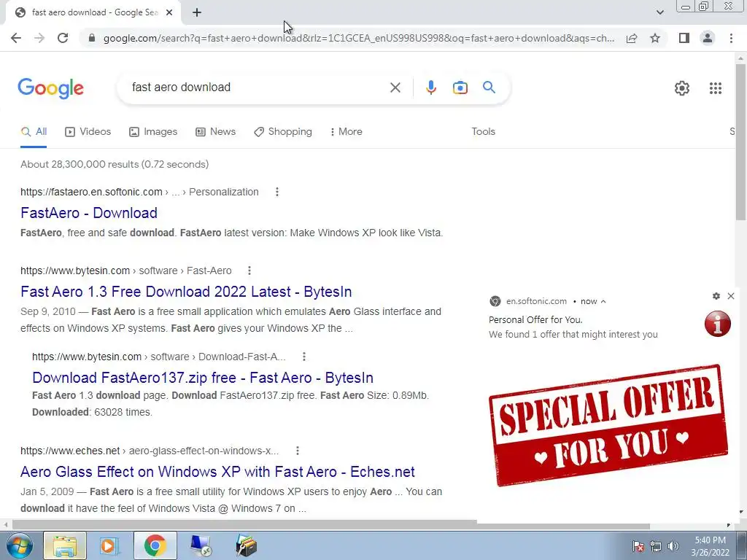This screenshot has height=560, width=747.
Task: Open Google search settings gear
Action: coord(682,88)
